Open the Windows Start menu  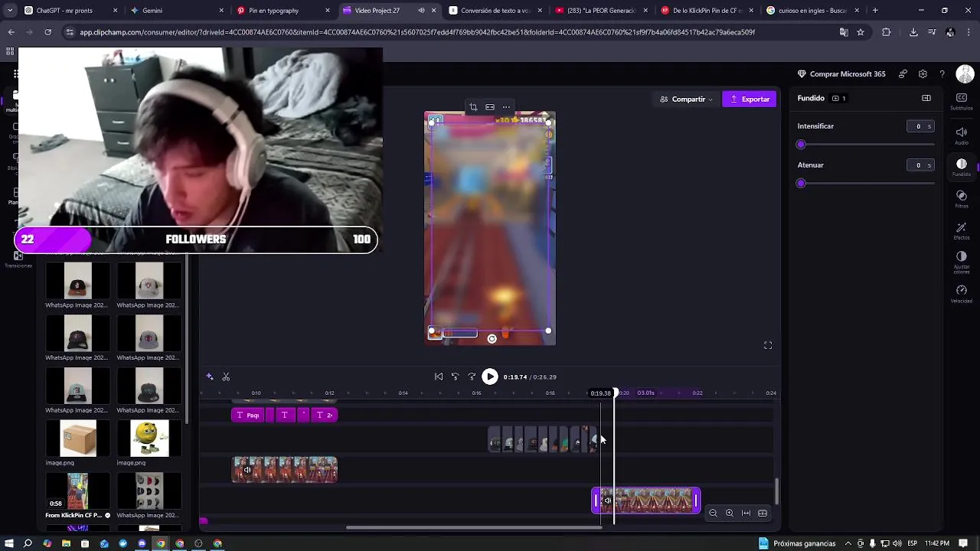click(x=9, y=543)
